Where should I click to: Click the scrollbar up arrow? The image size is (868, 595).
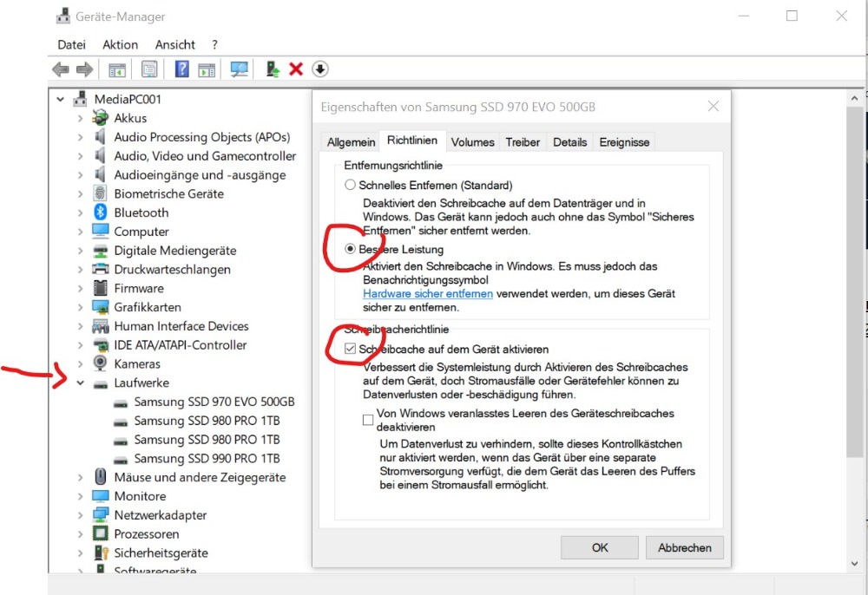tap(854, 98)
